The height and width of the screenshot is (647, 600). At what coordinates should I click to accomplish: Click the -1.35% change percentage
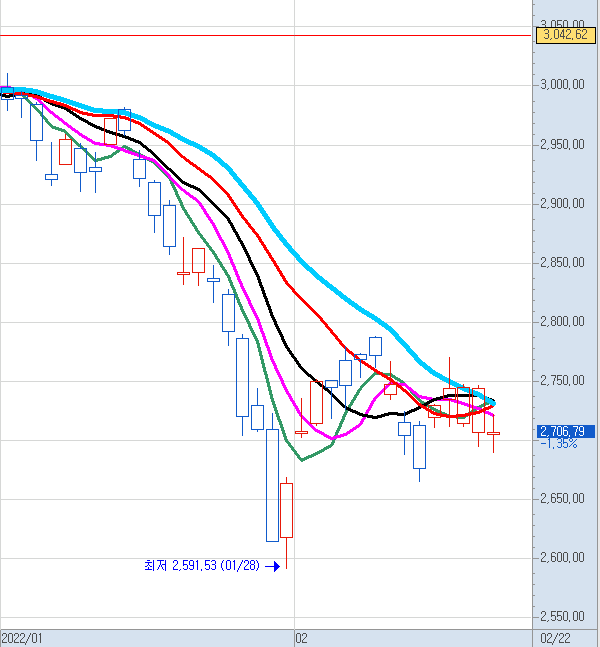(559, 444)
